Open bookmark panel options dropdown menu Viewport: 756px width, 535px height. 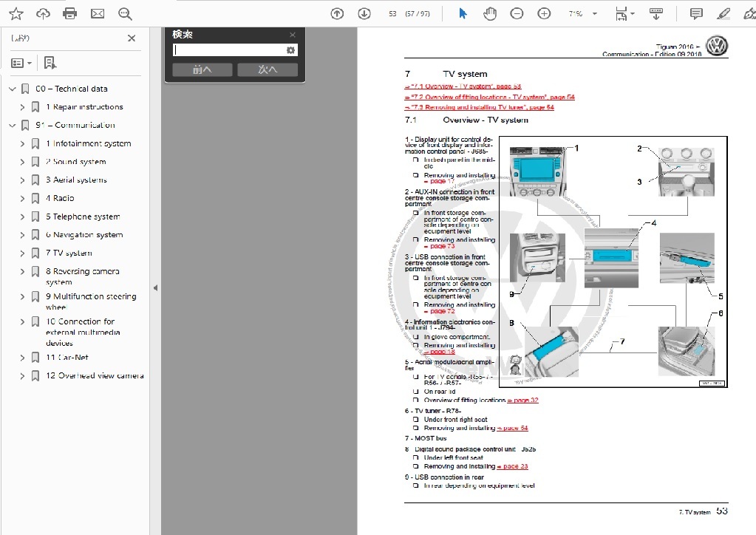pyautogui.click(x=21, y=63)
